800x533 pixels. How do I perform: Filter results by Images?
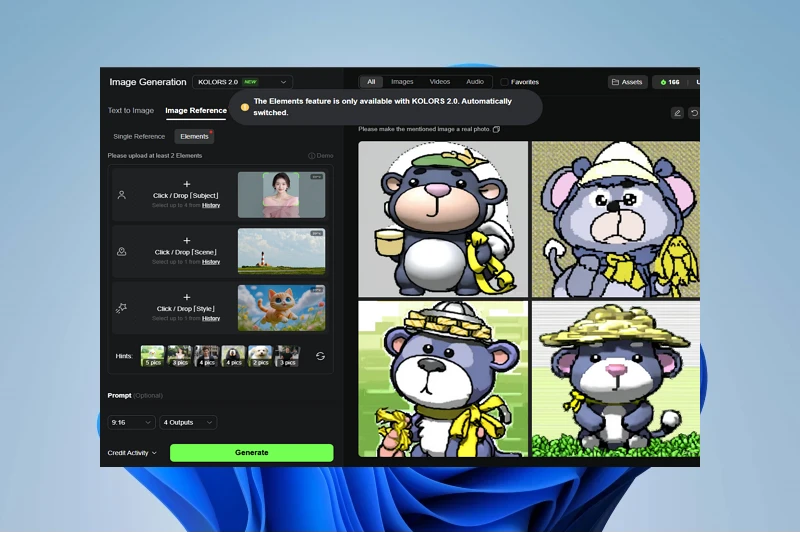click(402, 82)
